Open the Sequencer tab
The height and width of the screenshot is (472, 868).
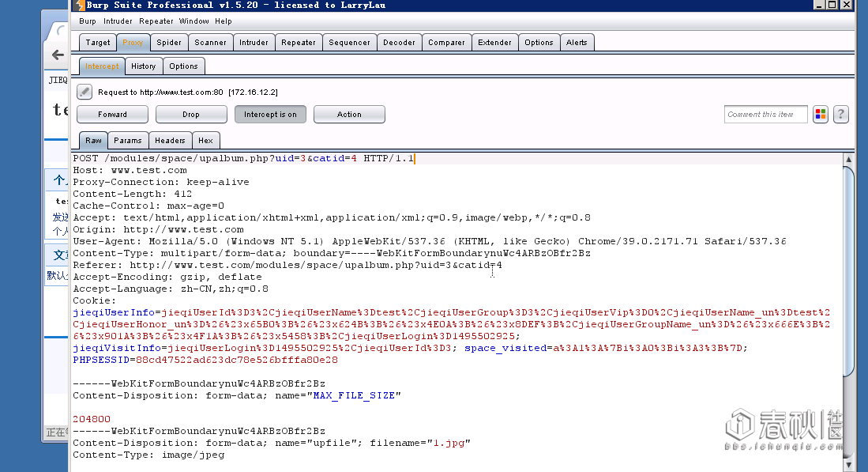(349, 42)
